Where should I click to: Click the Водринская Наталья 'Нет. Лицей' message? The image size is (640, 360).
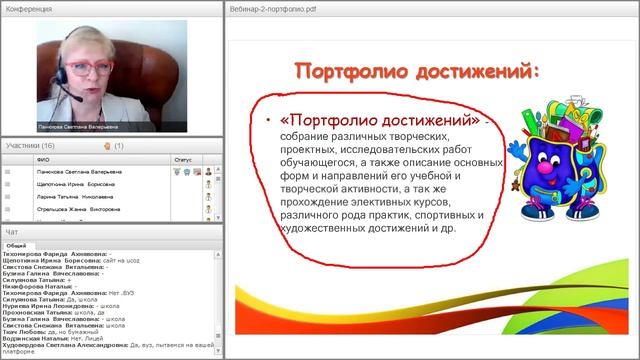pos(53,339)
